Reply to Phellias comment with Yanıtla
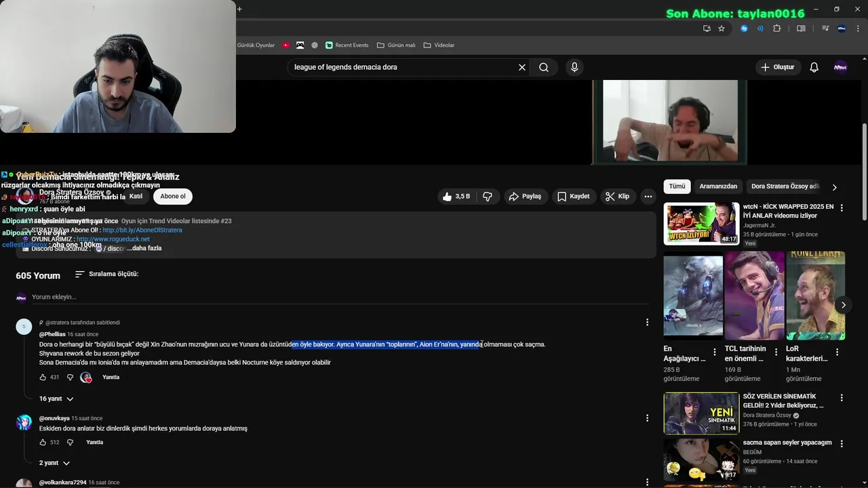This screenshot has height=488, width=868. (x=111, y=378)
